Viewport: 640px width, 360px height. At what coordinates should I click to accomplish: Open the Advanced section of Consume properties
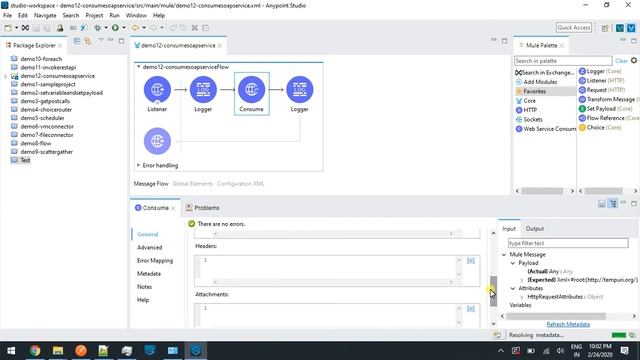coord(149,247)
